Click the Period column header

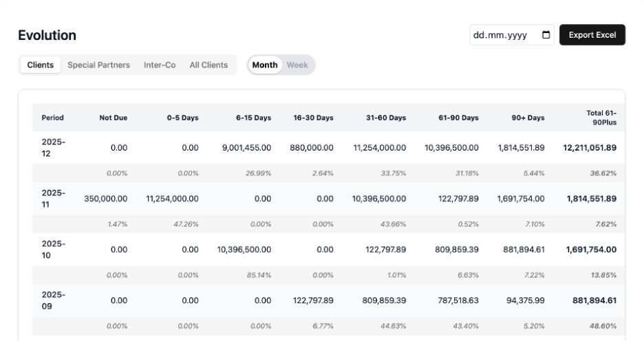(x=53, y=118)
